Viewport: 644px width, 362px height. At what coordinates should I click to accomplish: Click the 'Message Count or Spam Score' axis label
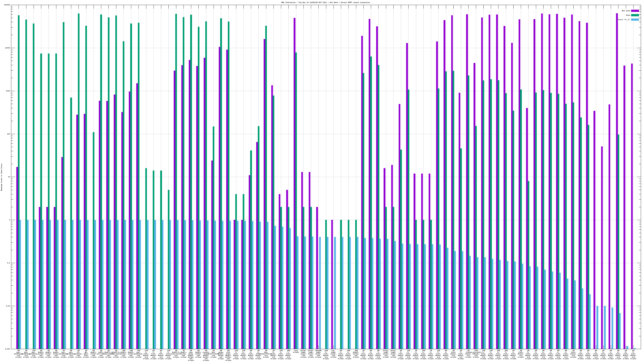[x=1, y=177]
